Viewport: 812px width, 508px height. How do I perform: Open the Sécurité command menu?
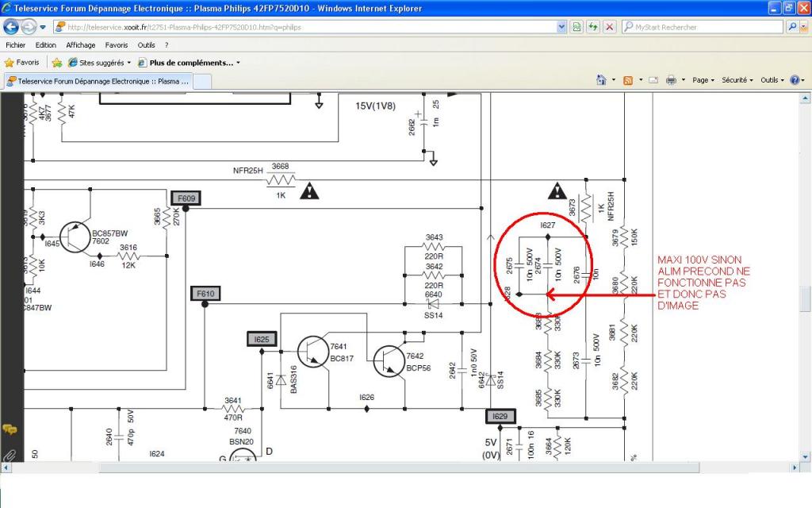(737, 80)
